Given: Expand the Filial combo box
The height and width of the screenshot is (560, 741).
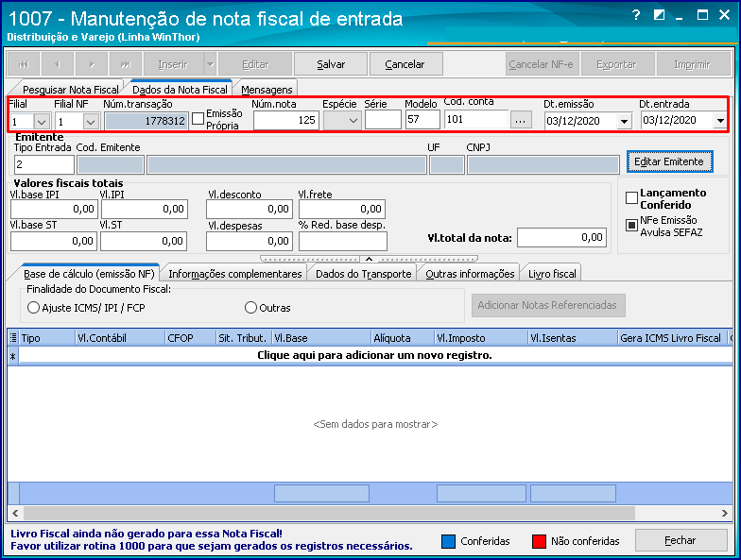Looking at the screenshot, I should (42, 122).
